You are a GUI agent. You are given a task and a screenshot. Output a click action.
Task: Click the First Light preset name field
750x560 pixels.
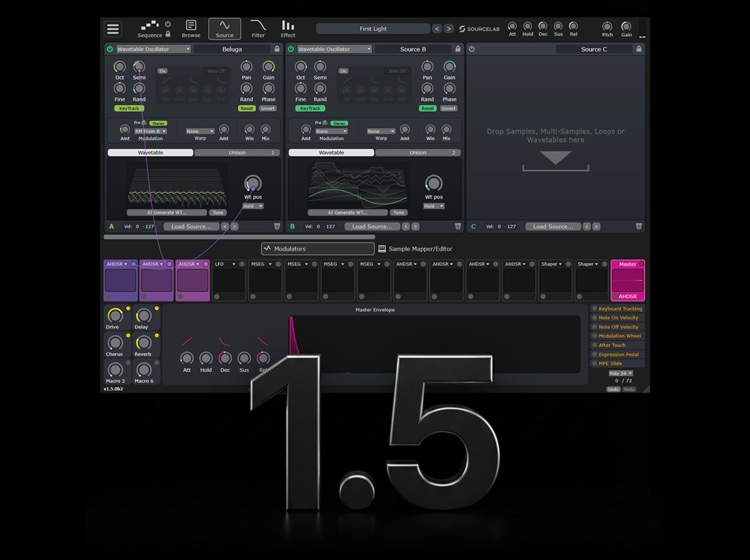(x=373, y=28)
